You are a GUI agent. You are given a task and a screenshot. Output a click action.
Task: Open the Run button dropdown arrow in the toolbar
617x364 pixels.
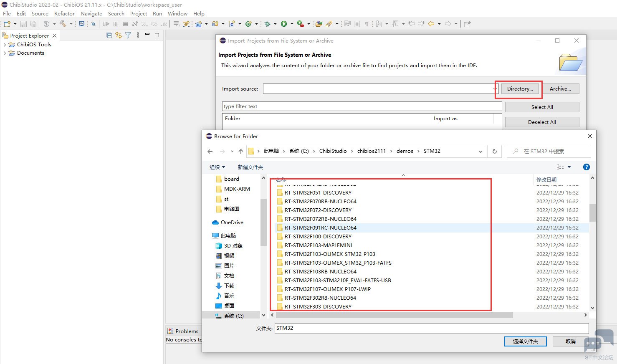pyautogui.click(x=292, y=24)
